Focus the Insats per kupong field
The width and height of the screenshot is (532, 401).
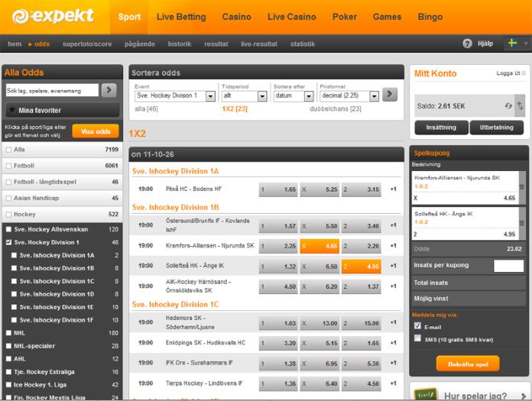tap(508, 265)
